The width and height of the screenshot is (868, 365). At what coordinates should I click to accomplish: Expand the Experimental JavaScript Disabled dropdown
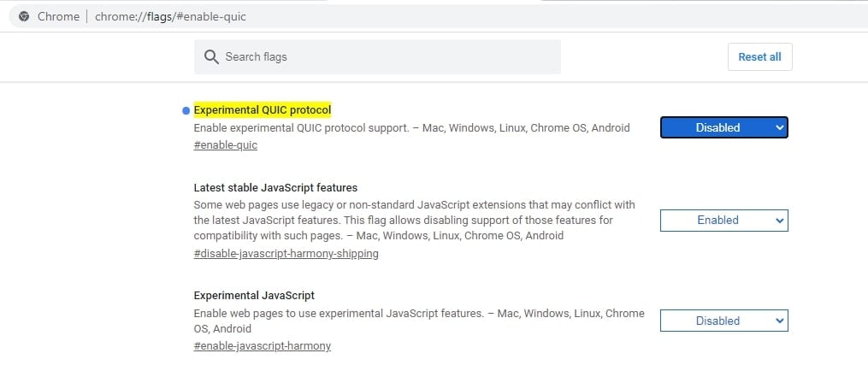point(724,321)
